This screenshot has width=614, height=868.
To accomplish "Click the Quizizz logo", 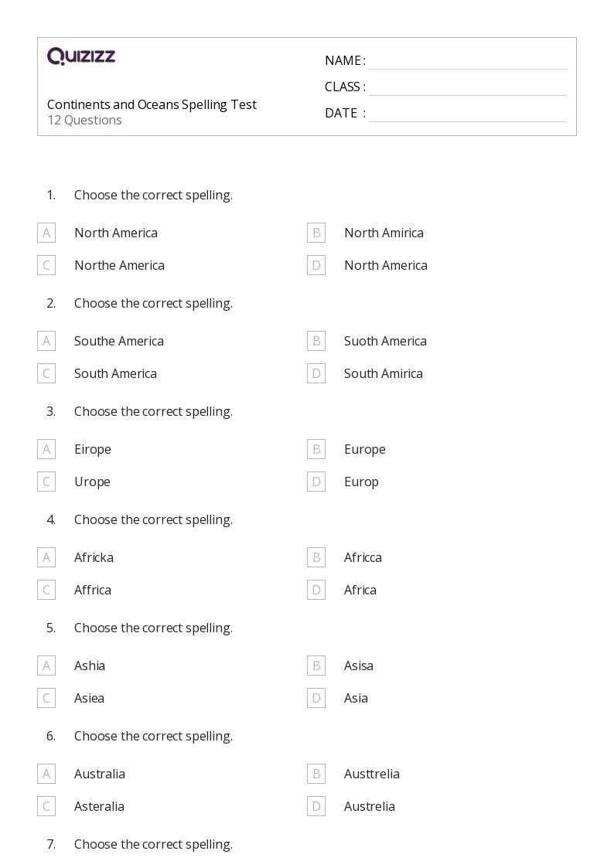I will pyautogui.click(x=81, y=56).
